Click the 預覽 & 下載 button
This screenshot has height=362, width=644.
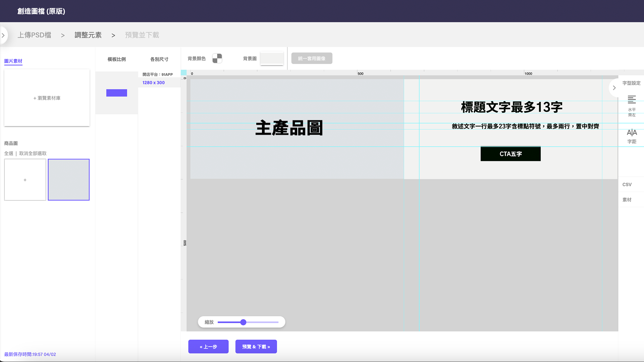tap(256, 347)
